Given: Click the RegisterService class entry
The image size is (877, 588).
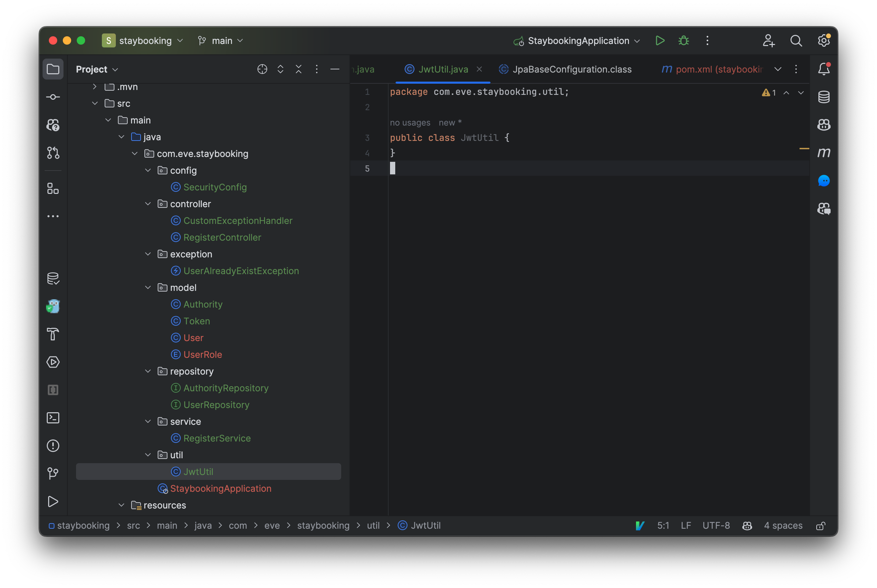Looking at the screenshot, I should tap(217, 438).
